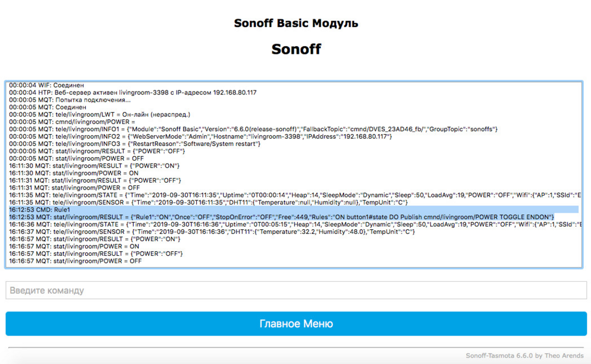This screenshot has height=364, width=591.
Task: Click the 'Введите команду' command input field
Action: pos(296,290)
